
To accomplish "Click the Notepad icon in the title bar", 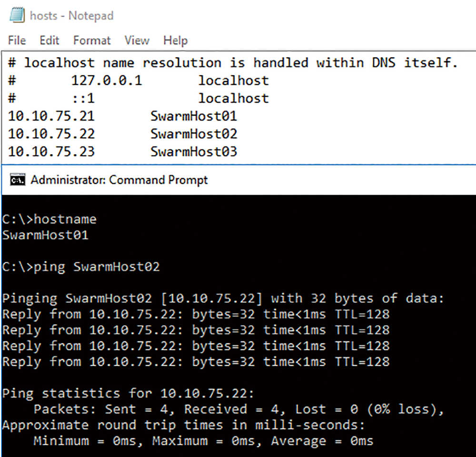I will point(17,15).
